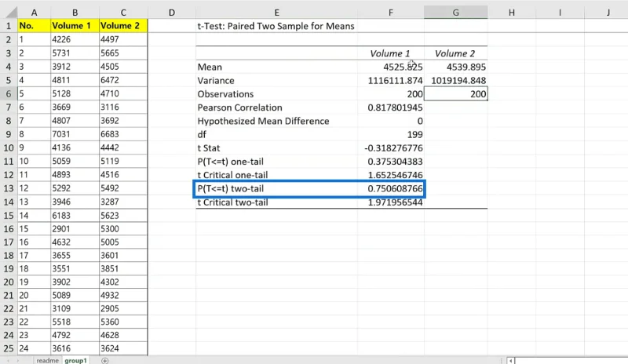Screen dimensions: 628x364
Task: Select column H header
Action: click(512, 13)
